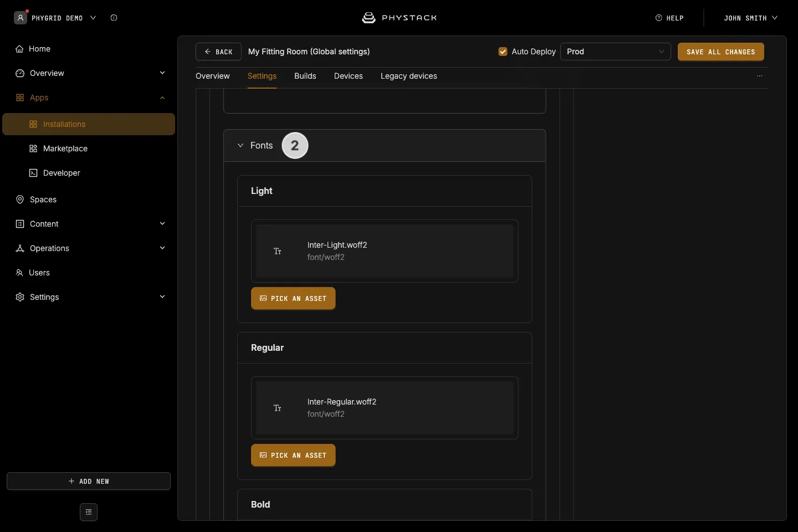Click Save All Changes button
Viewport: 798px width, 532px height.
click(x=721, y=52)
